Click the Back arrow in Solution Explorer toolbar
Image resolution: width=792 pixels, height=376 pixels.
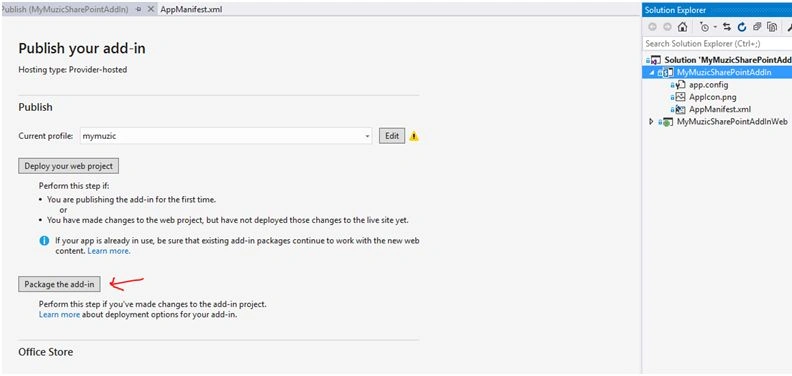click(x=653, y=27)
